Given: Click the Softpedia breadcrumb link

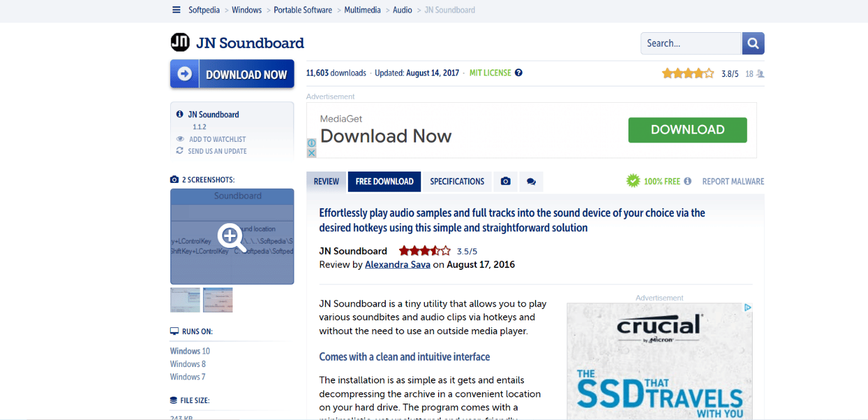Looking at the screenshot, I should pyautogui.click(x=204, y=10).
